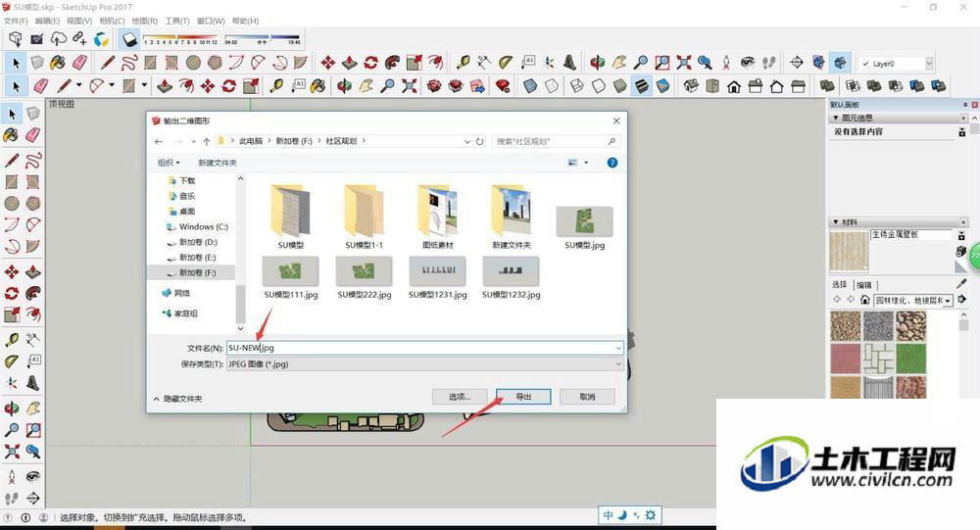Click the Split solid tool
Viewport: 980px width, 530px height.
pyautogui.click(x=938, y=85)
